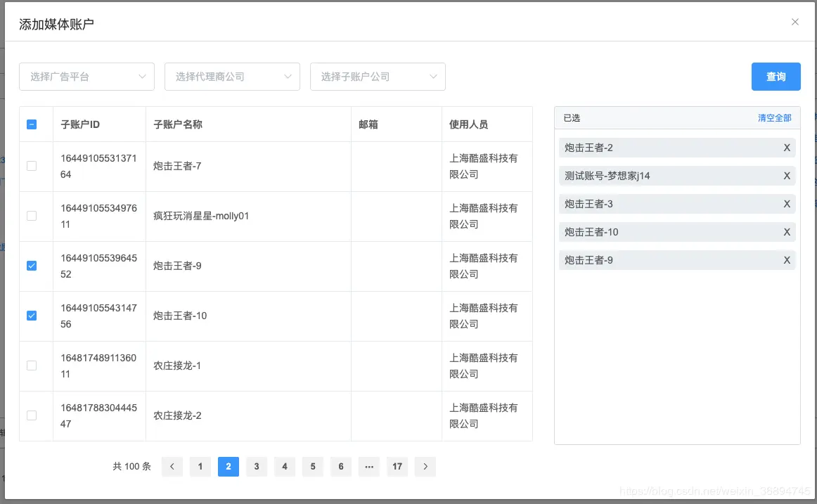Remove 炮击王者-10 from selected list
Screen dimensions: 817x504
[x=786, y=232]
